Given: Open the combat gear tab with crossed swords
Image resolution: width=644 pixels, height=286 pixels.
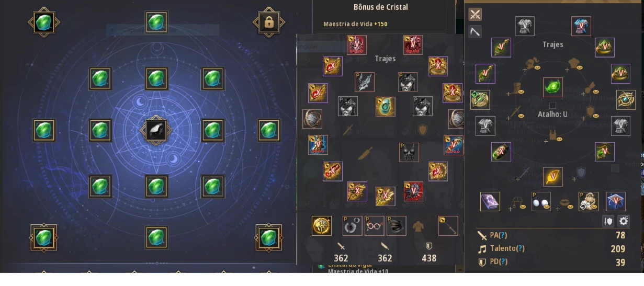Looking at the screenshot, I should point(475,14).
